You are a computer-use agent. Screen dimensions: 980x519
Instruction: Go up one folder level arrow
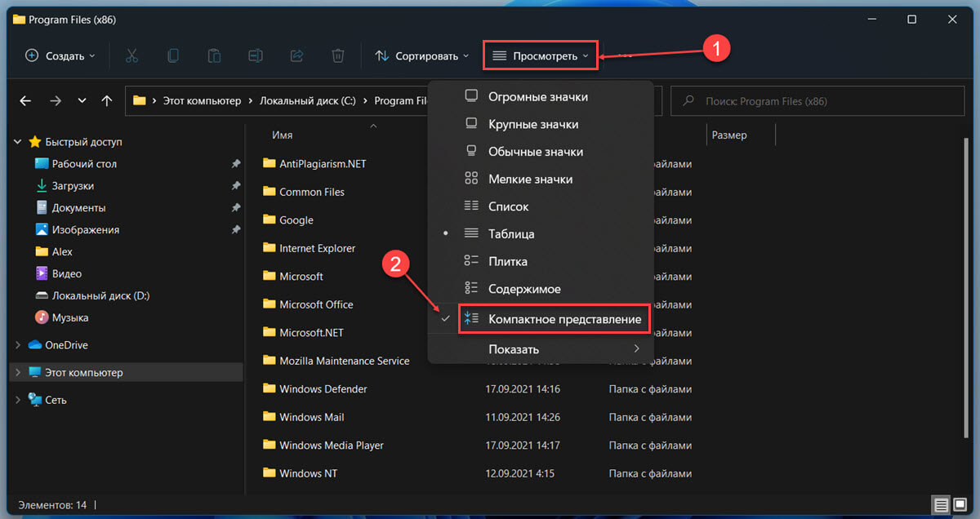(107, 101)
